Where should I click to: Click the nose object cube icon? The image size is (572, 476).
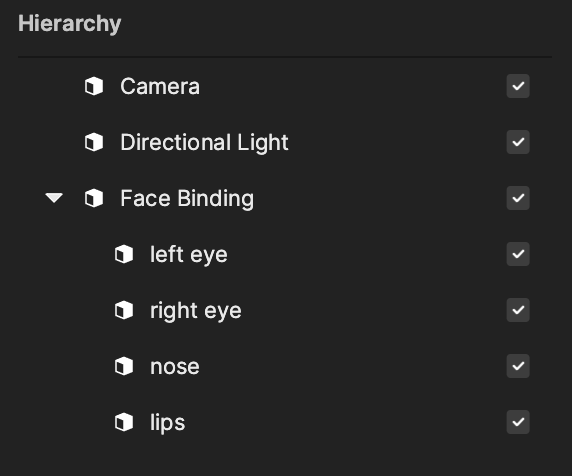[124, 366]
